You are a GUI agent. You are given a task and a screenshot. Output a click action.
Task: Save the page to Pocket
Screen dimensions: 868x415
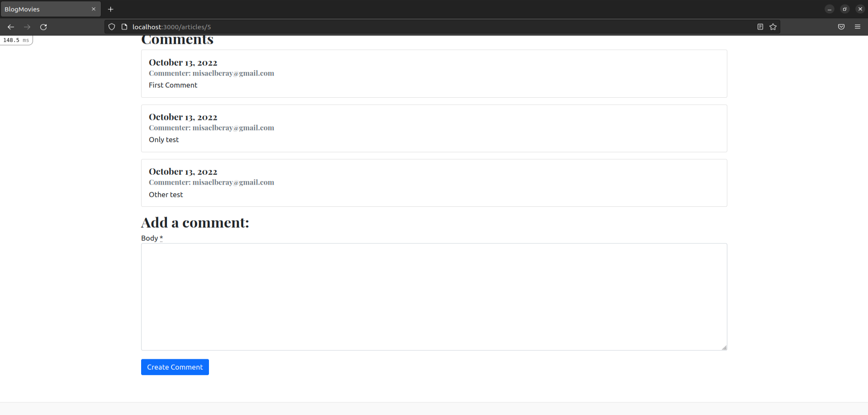841,27
